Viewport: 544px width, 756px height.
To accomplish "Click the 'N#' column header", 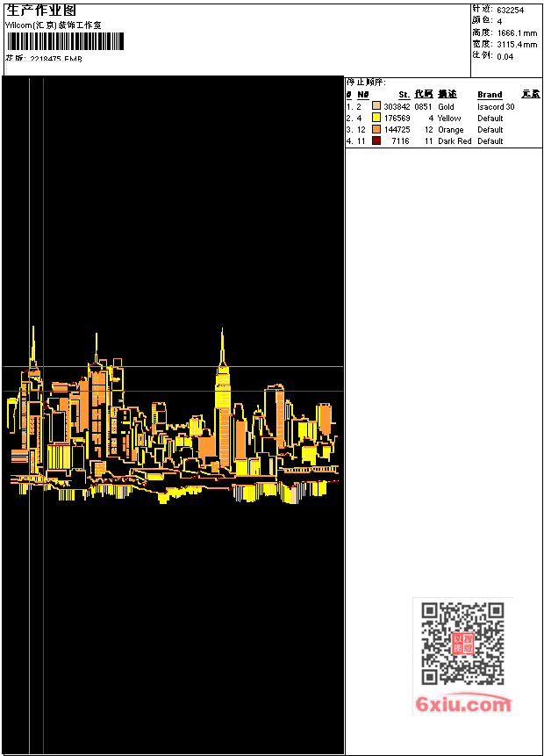I will (x=363, y=95).
